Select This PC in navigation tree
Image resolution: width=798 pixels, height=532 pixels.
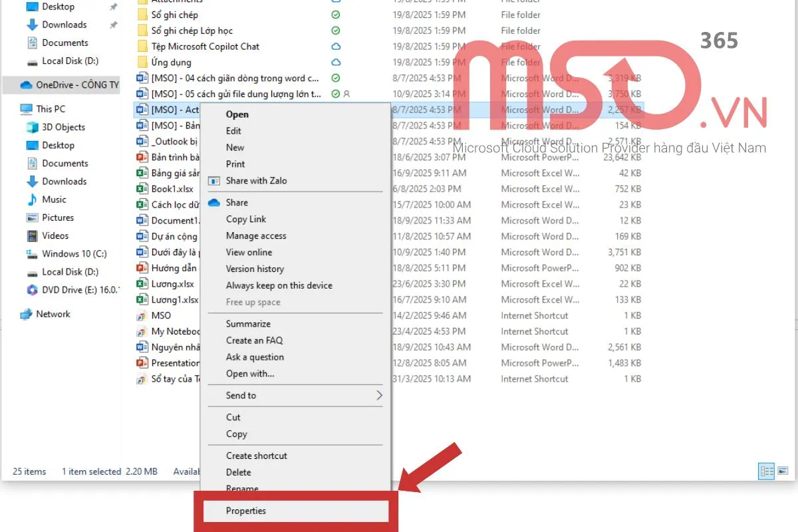tap(51, 109)
